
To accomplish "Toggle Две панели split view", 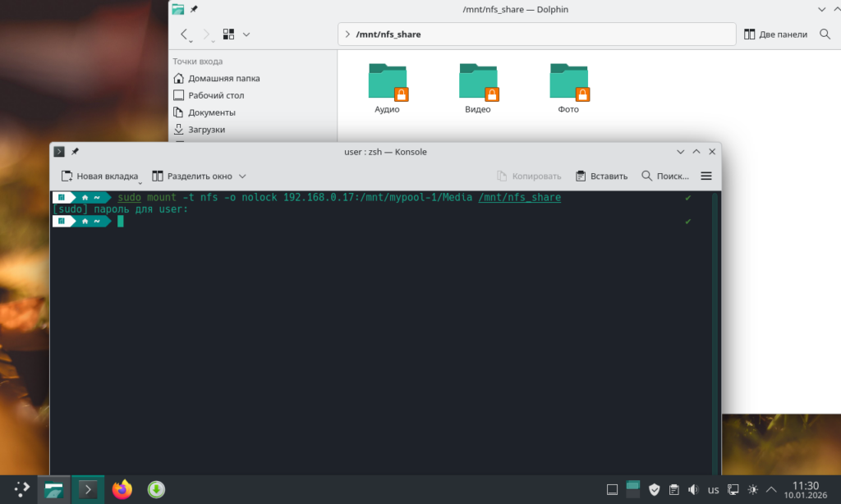I will (775, 34).
